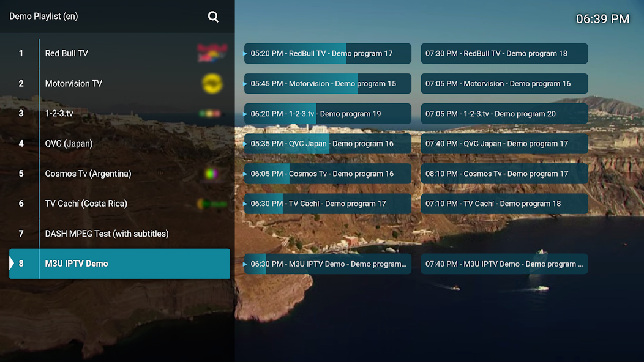This screenshot has width=644, height=362.
Task: Click the Cosmos Tv channel logo
Action: [211, 174]
